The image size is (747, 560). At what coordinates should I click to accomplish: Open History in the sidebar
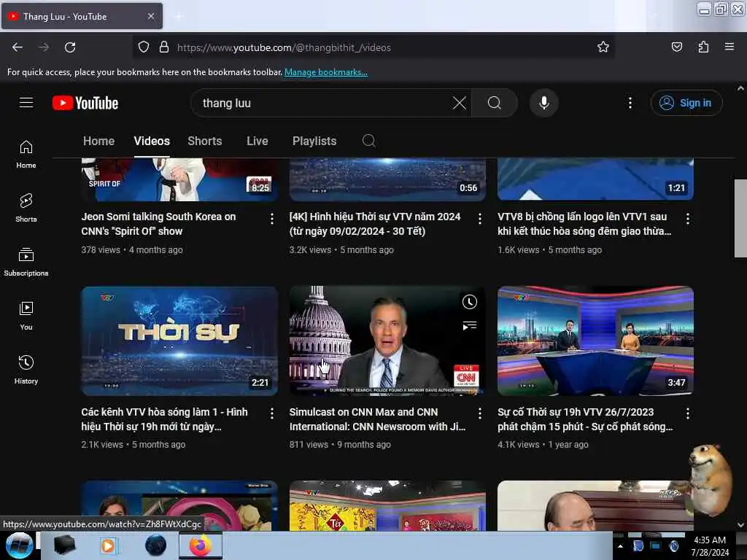coord(26,370)
